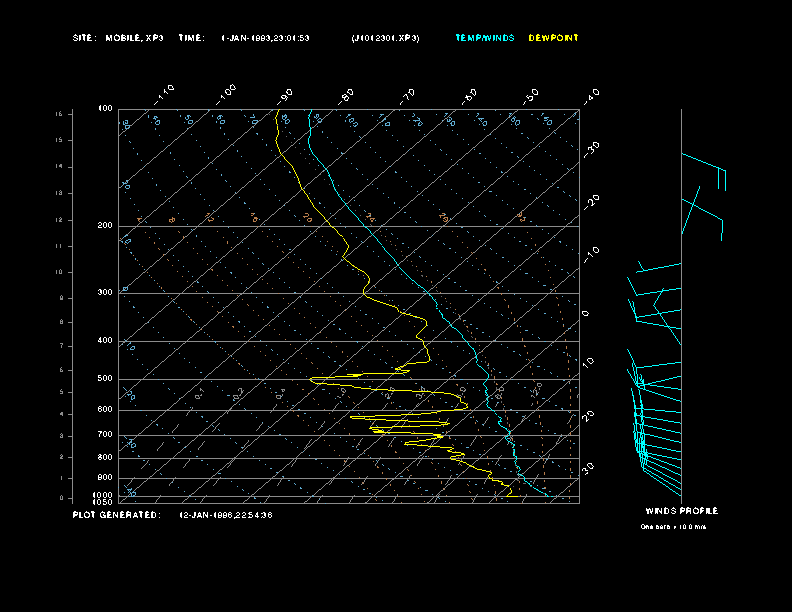792x612 pixels.
Task: Click the 200 pressure level label
Action: click(x=105, y=226)
